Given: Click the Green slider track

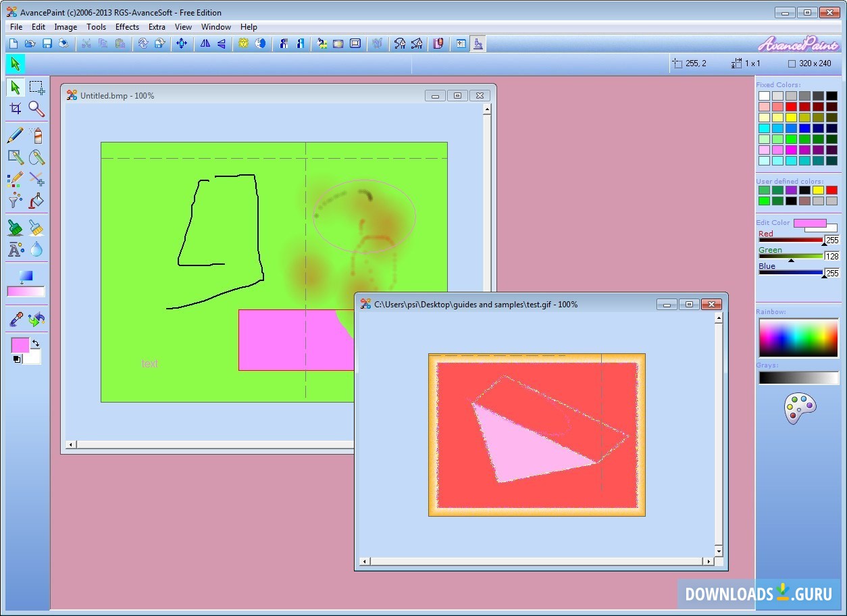Looking at the screenshot, I should (x=790, y=256).
